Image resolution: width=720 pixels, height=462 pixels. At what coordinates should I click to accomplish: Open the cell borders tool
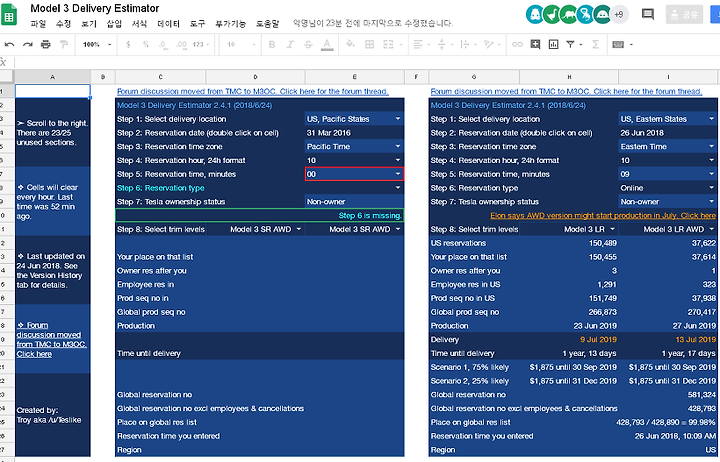pos(369,45)
